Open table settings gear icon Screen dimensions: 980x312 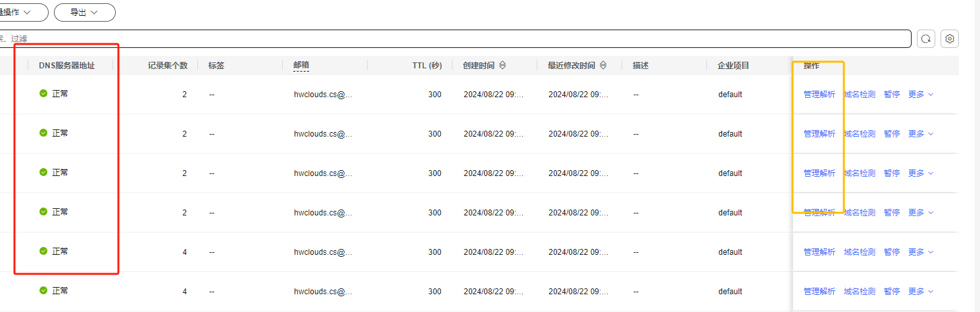950,39
